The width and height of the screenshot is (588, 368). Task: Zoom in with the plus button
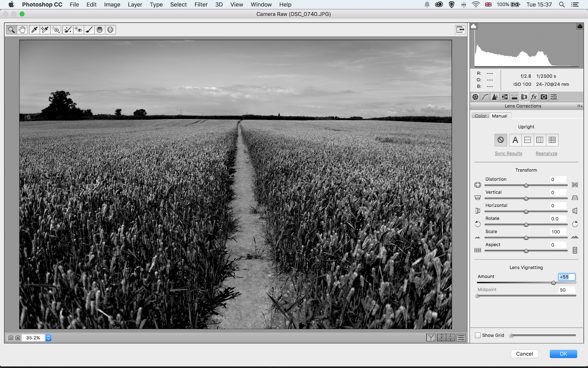pyautogui.click(x=18, y=338)
